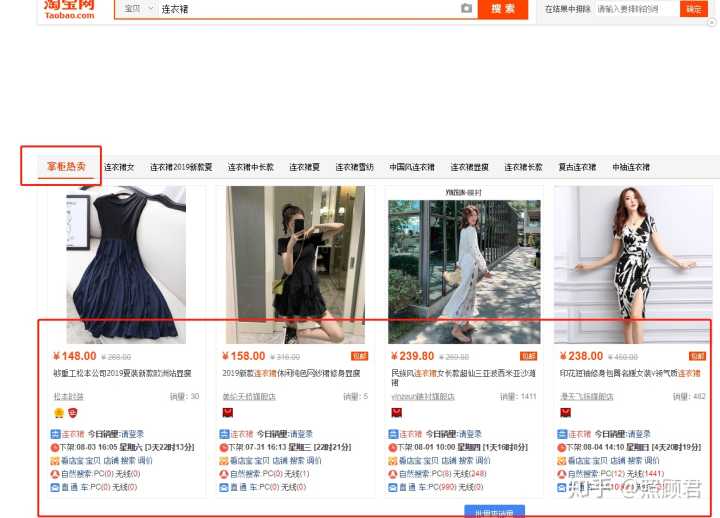Screen dimensions: 720x518
Task: Open the 连衣裙女 tab
Action: click(119, 167)
